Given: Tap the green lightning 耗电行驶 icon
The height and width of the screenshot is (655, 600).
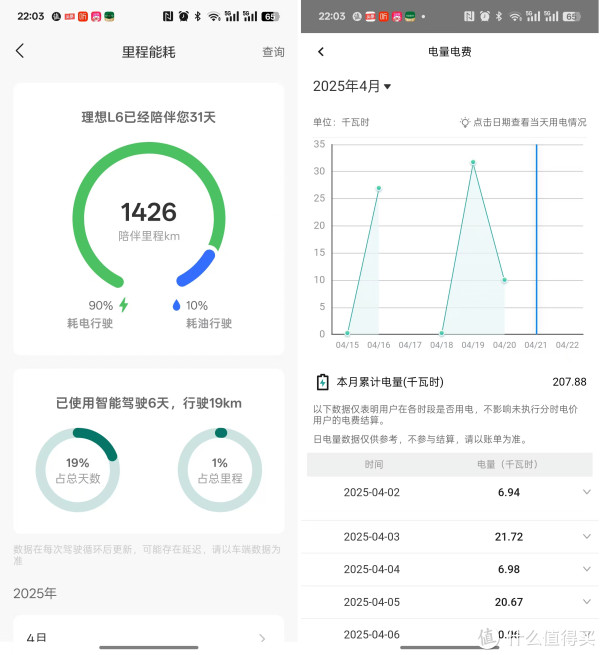Looking at the screenshot, I should (123, 305).
